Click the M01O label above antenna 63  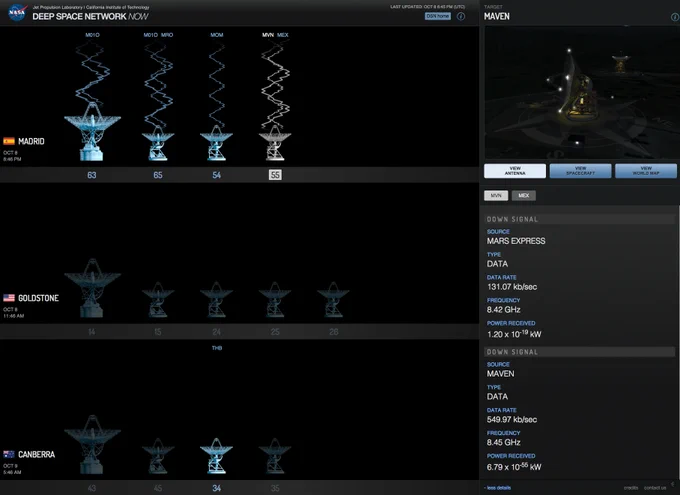tap(92, 35)
